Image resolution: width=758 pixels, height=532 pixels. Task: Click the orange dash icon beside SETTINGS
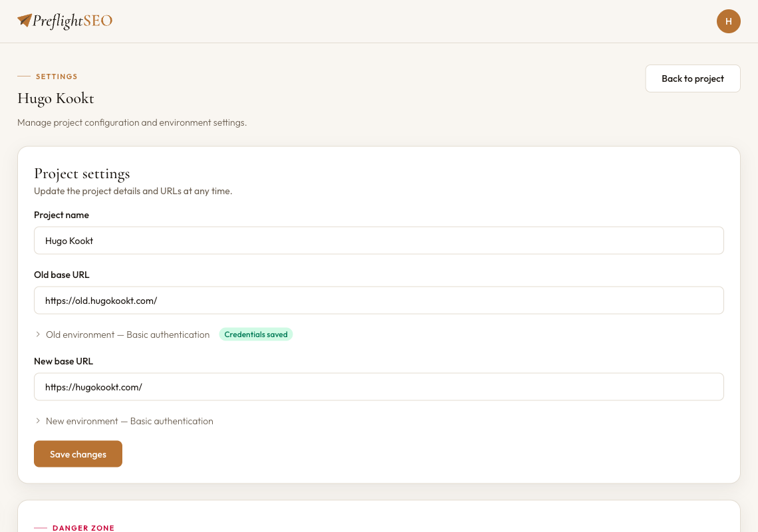tap(23, 76)
